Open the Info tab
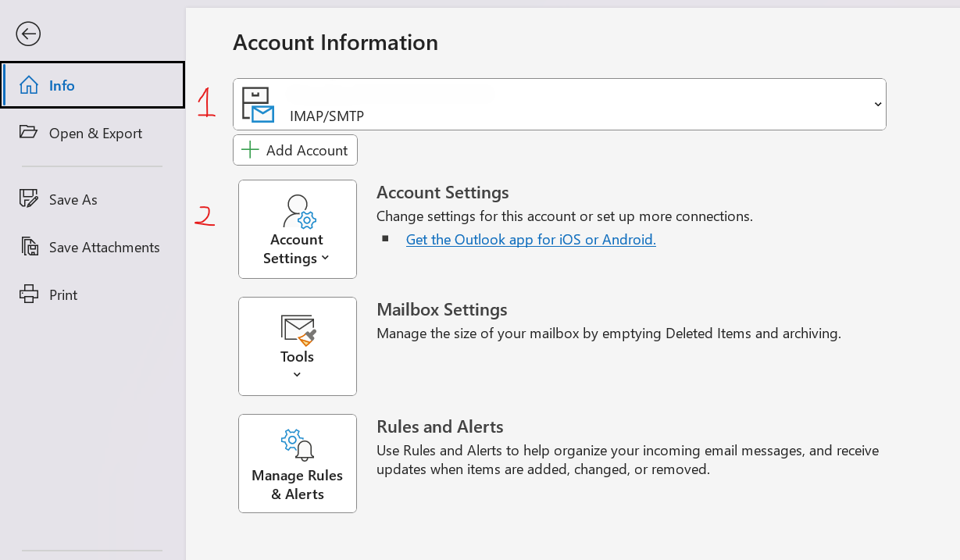 [x=93, y=84]
